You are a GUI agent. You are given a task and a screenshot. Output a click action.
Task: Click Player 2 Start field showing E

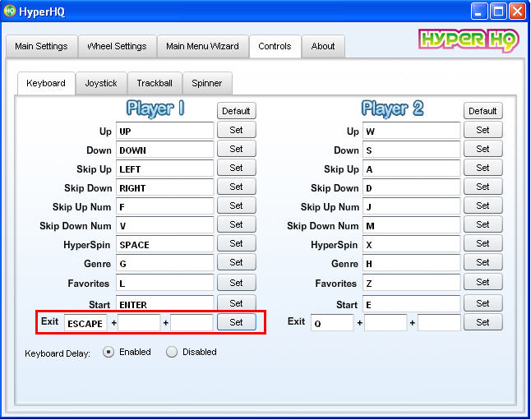tap(412, 304)
